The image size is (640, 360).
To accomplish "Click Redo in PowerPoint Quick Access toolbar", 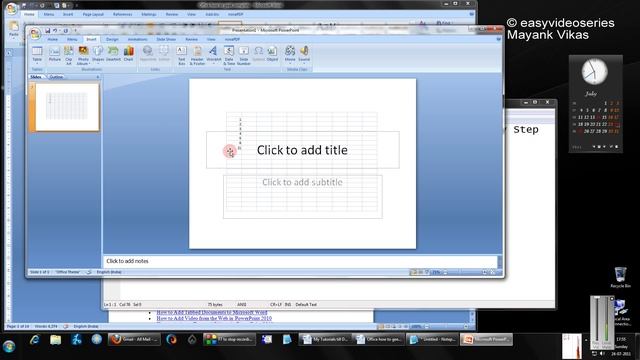I will [x=65, y=30].
